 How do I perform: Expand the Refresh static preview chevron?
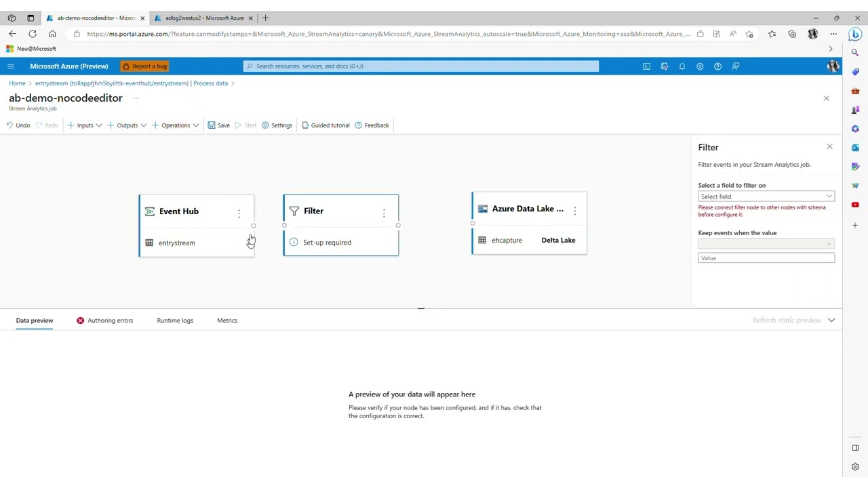(831, 320)
